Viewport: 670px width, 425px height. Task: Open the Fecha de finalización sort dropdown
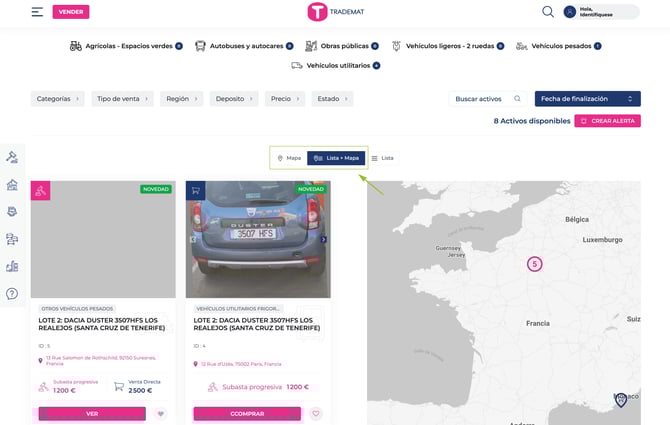[588, 99]
